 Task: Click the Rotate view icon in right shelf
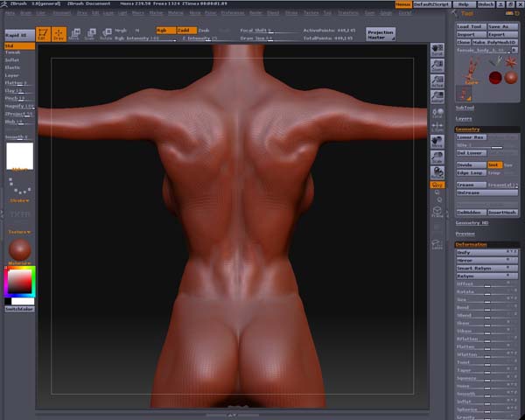click(x=437, y=173)
